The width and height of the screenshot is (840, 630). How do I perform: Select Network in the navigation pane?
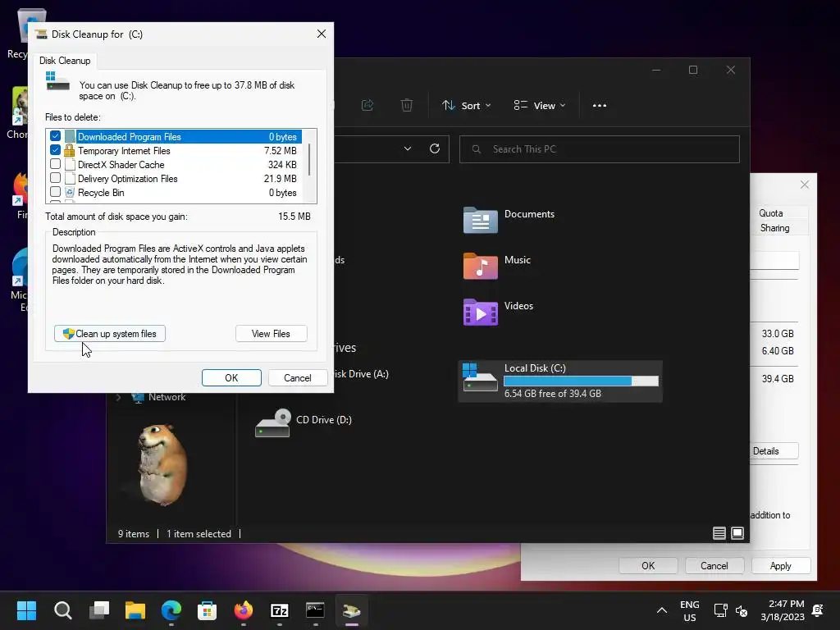coord(167,397)
